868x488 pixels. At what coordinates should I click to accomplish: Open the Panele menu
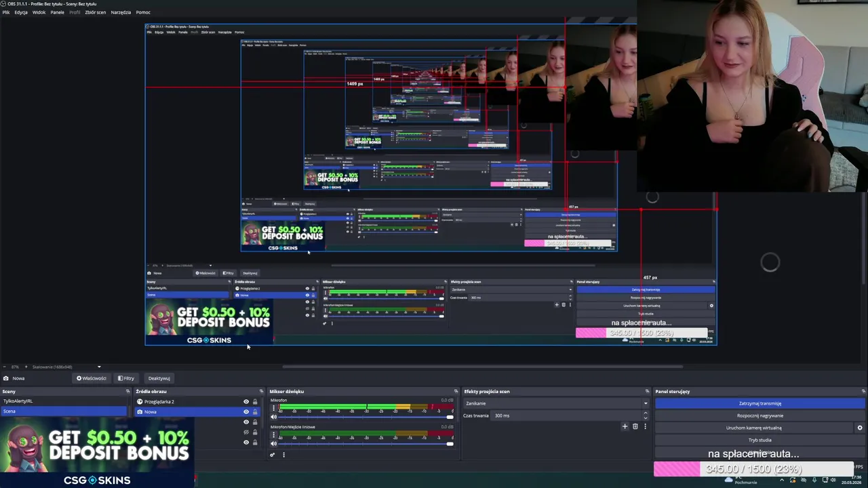[58, 12]
